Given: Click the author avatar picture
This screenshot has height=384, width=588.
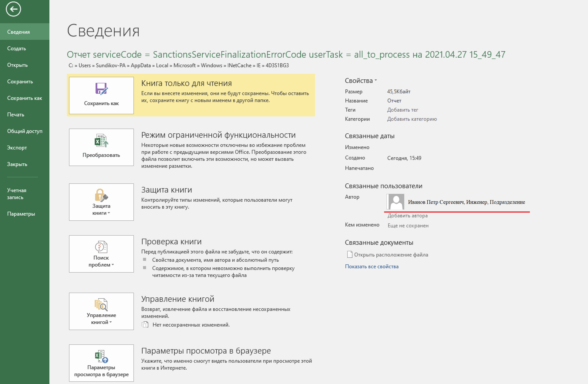Looking at the screenshot, I should (396, 202).
